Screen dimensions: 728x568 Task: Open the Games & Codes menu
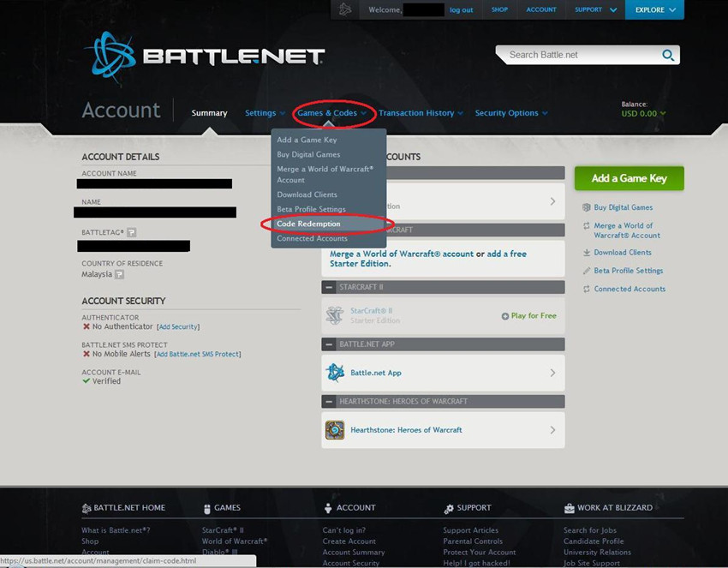(x=331, y=113)
